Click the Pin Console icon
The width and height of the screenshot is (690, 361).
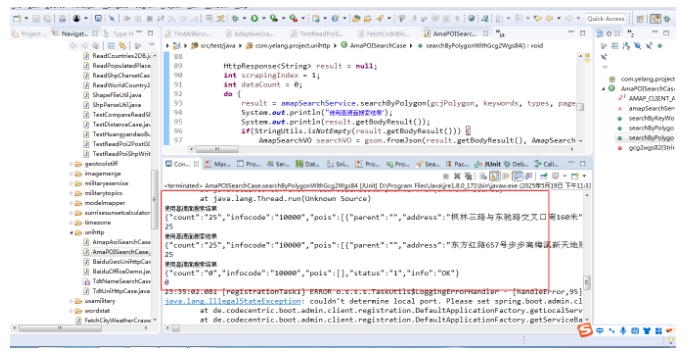click(543, 176)
